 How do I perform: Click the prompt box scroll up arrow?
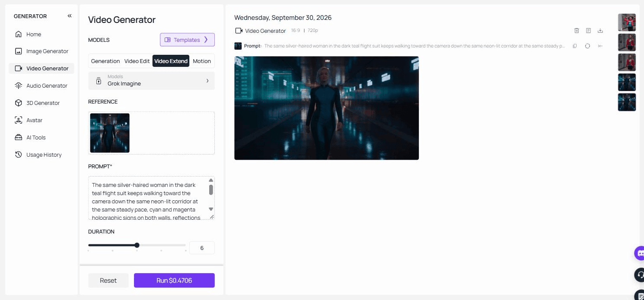point(211,180)
